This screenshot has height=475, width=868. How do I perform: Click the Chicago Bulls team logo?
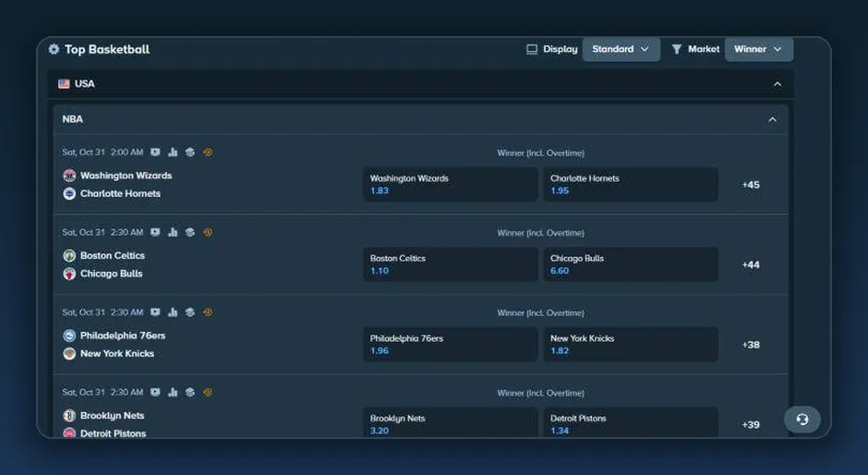pyautogui.click(x=69, y=274)
